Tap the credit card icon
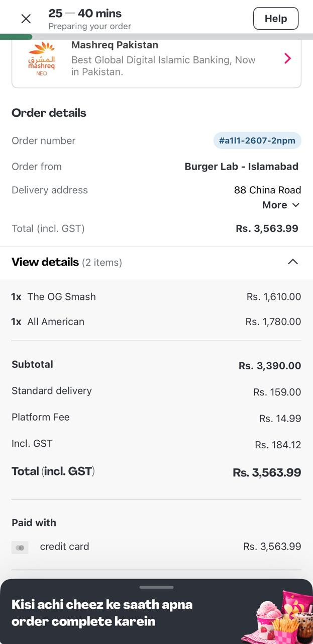The width and height of the screenshot is (313, 644). point(20,547)
